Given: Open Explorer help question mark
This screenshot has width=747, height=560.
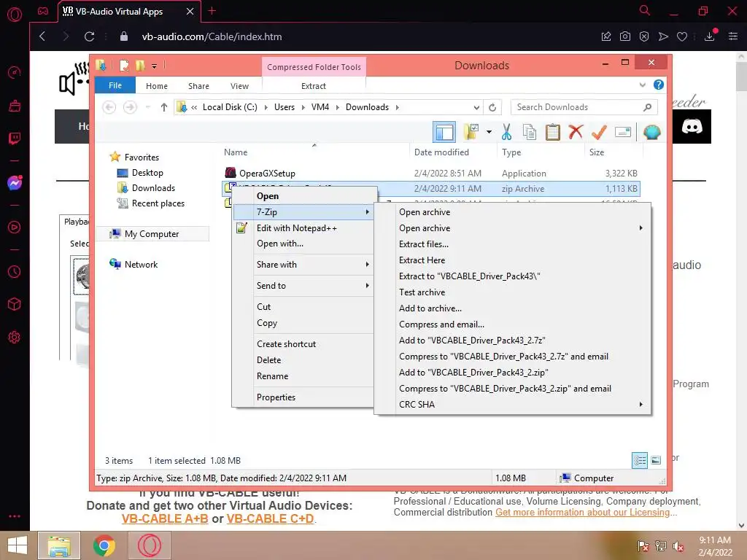Looking at the screenshot, I should tap(659, 85).
